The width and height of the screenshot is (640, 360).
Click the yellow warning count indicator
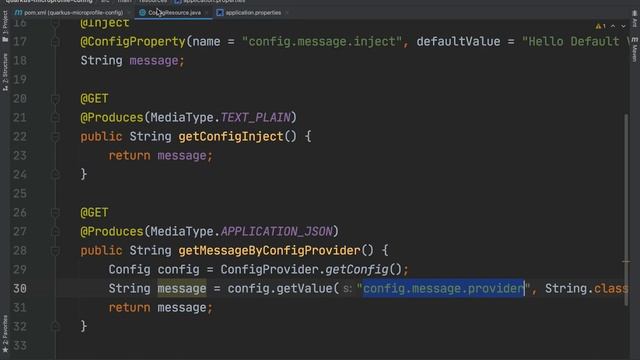coord(600,26)
